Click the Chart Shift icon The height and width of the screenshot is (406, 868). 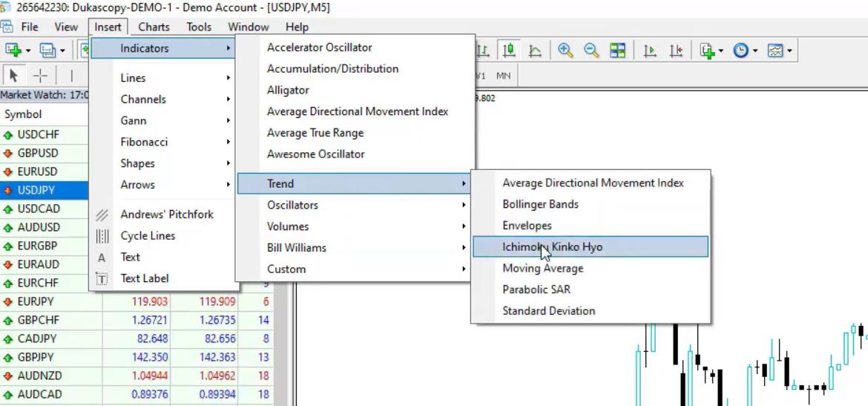point(676,50)
